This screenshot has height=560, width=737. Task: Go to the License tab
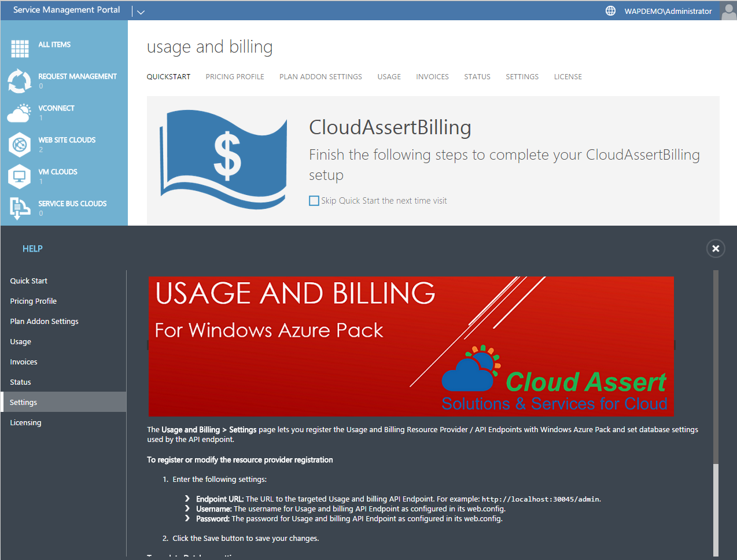(568, 76)
